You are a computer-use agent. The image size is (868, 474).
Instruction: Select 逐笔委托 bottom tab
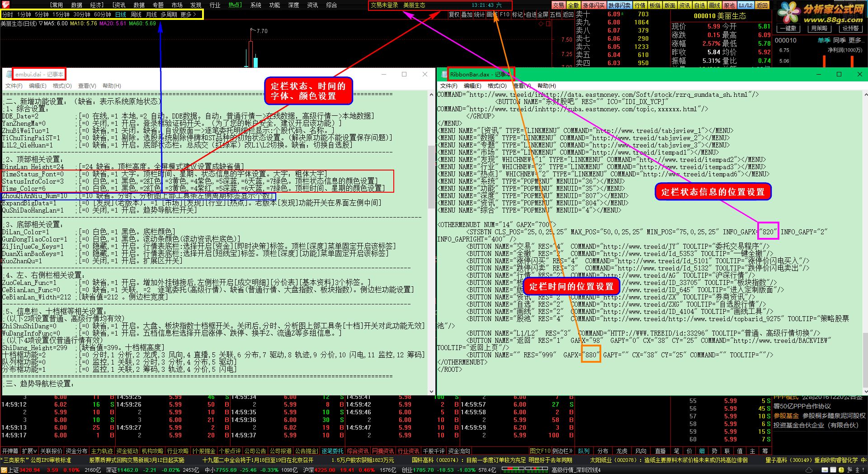click(x=332, y=451)
